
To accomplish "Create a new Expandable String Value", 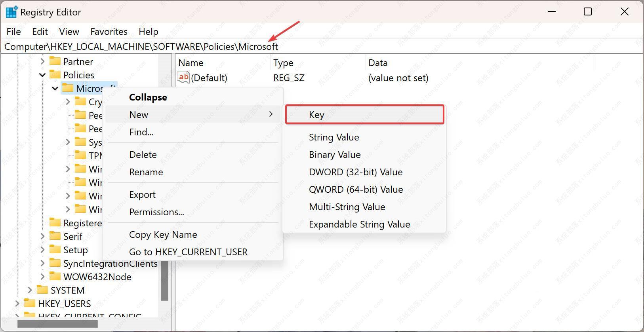I will [x=364, y=224].
